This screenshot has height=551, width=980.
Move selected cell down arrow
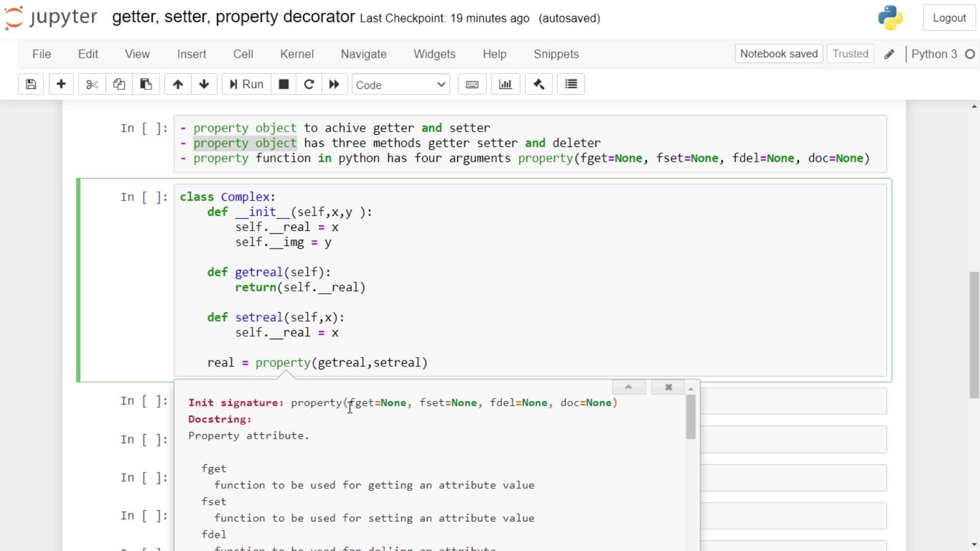pos(204,84)
